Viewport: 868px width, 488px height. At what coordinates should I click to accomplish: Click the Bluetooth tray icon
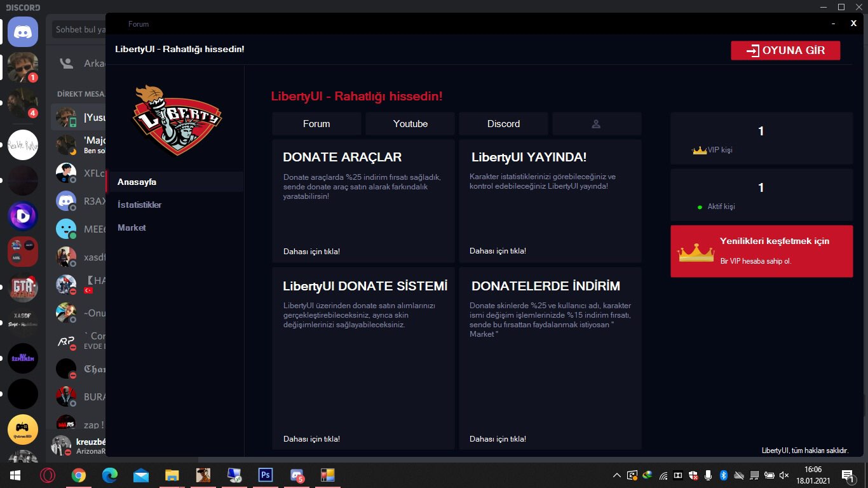(x=723, y=475)
